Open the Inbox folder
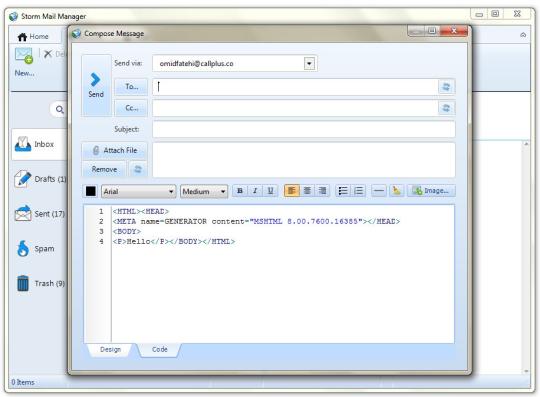 coord(40,144)
